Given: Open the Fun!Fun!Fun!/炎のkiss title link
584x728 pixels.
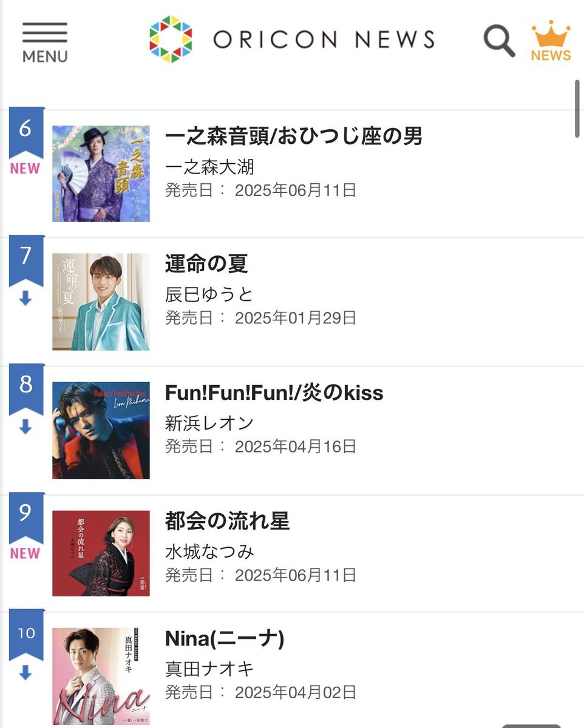Looking at the screenshot, I should [274, 393].
